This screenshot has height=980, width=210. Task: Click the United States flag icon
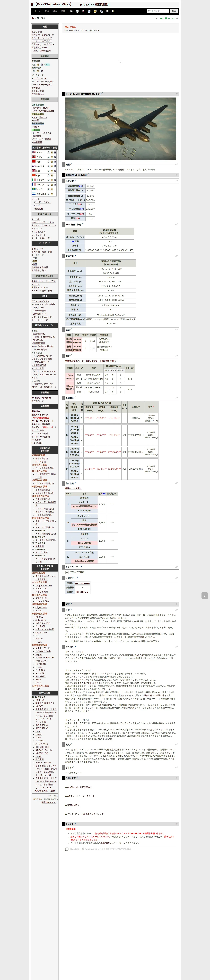34,152
